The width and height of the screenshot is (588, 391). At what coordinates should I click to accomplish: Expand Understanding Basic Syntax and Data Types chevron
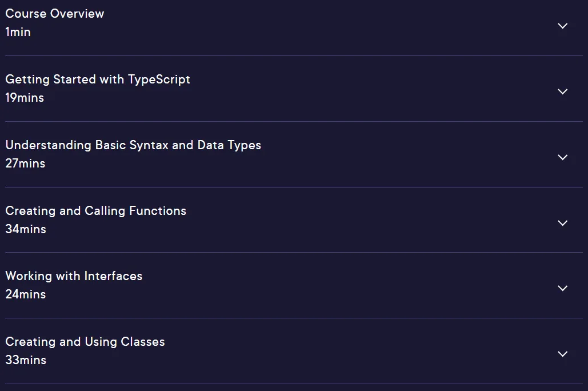(562, 157)
